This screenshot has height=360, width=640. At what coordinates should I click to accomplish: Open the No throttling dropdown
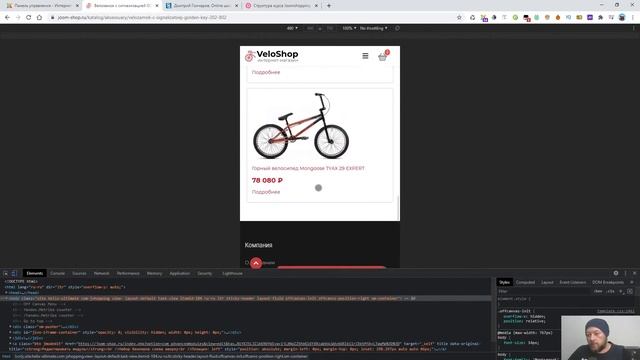point(373,28)
